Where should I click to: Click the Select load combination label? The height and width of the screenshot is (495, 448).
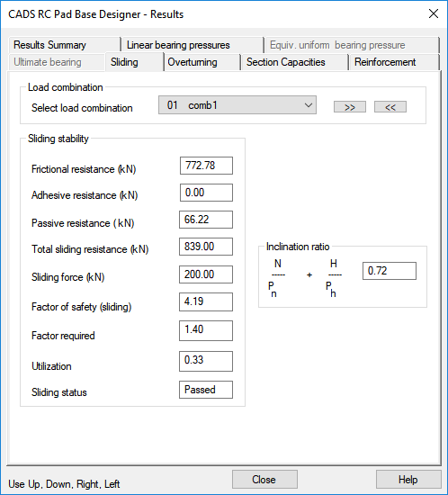(x=82, y=108)
